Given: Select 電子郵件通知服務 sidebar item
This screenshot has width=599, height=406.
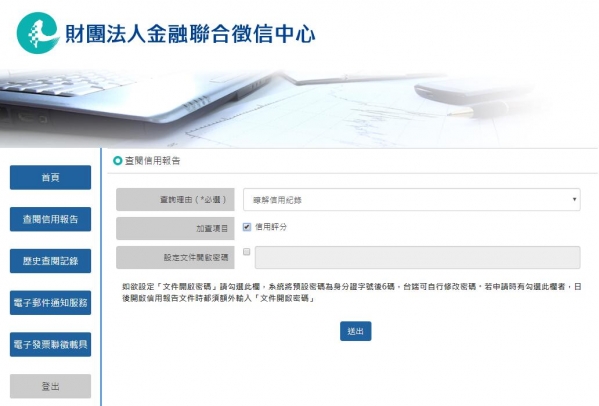Looking at the screenshot, I should tap(50, 303).
